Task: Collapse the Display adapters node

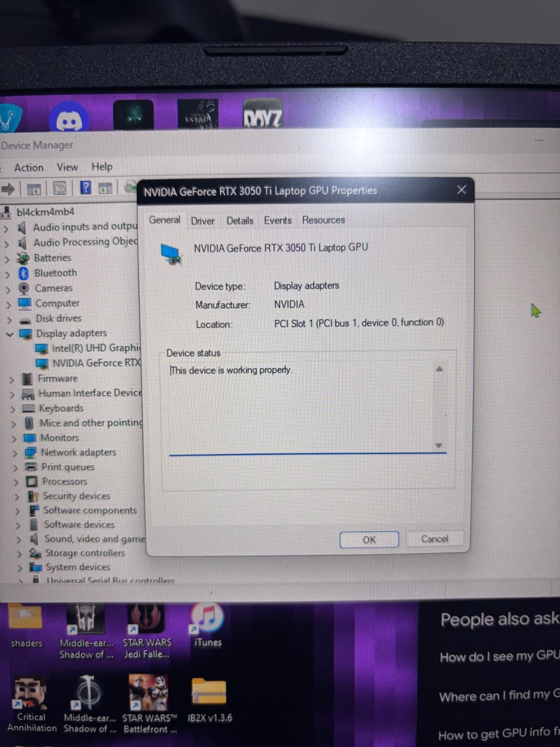Action: coord(9,334)
